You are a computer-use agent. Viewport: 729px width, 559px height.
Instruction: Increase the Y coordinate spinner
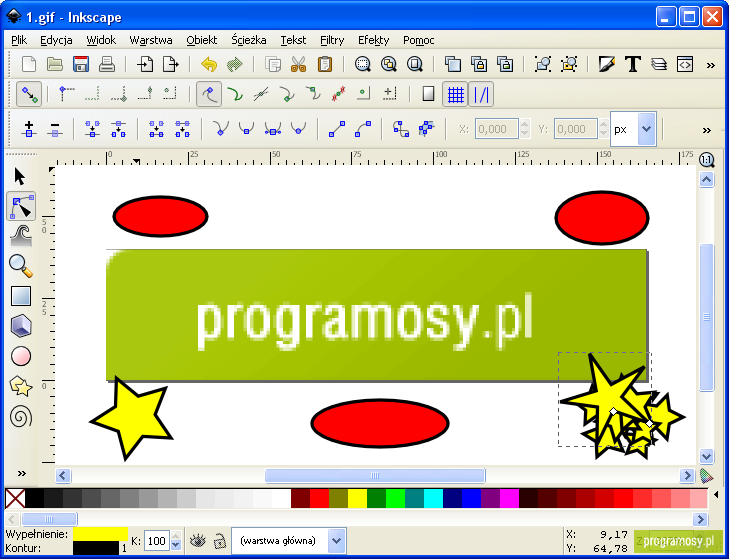[603, 124]
